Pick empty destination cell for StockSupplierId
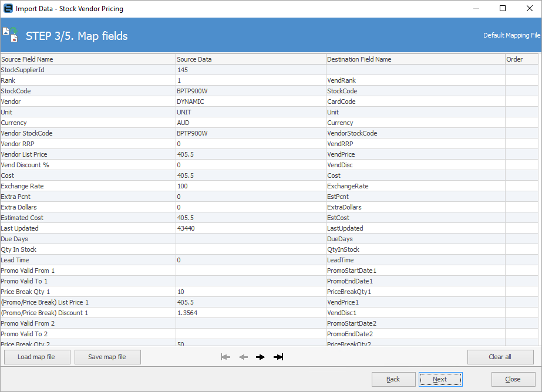542x392 pixels. (x=415, y=70)
